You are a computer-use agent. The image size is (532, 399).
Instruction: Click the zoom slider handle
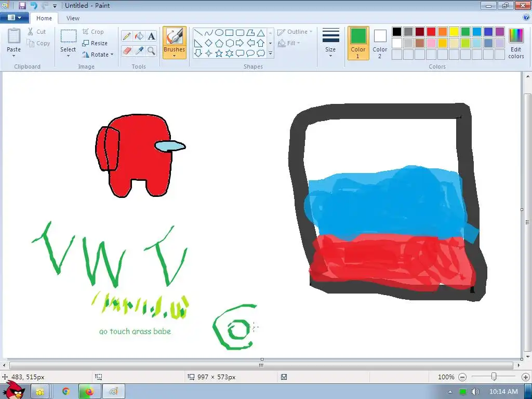click(x=494, y=377)
